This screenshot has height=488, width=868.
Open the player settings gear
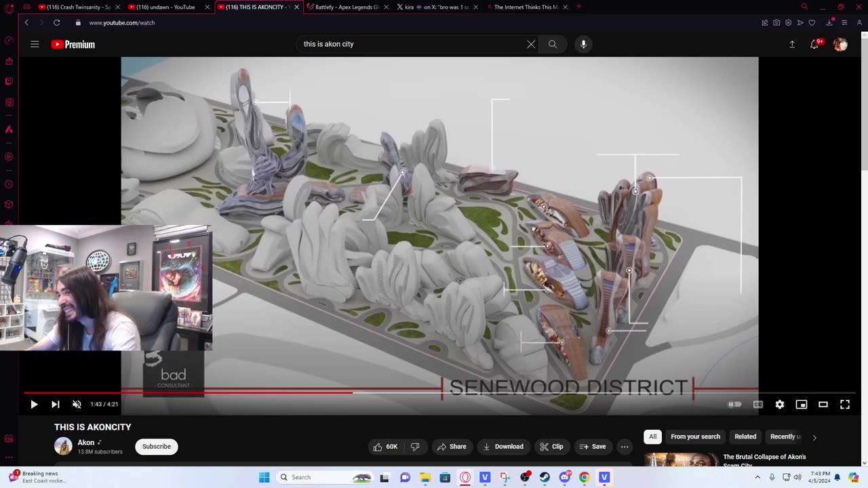coord(780,405)
